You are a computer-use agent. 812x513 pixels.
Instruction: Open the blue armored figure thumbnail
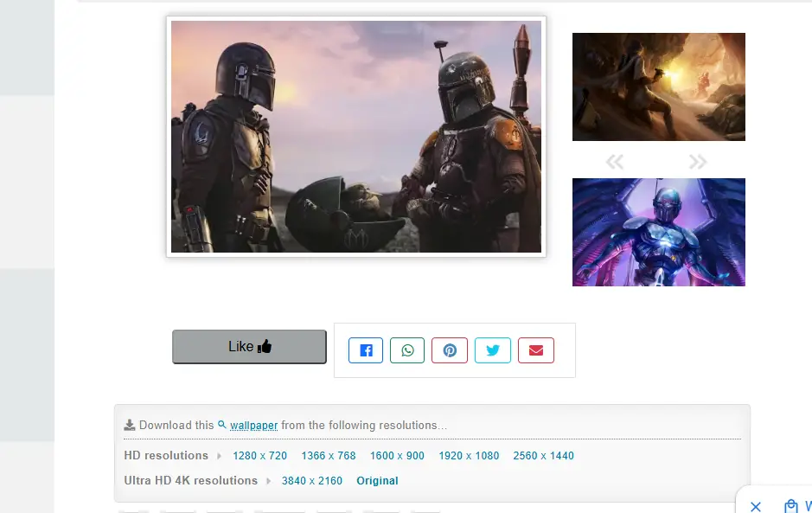point(659,232)
